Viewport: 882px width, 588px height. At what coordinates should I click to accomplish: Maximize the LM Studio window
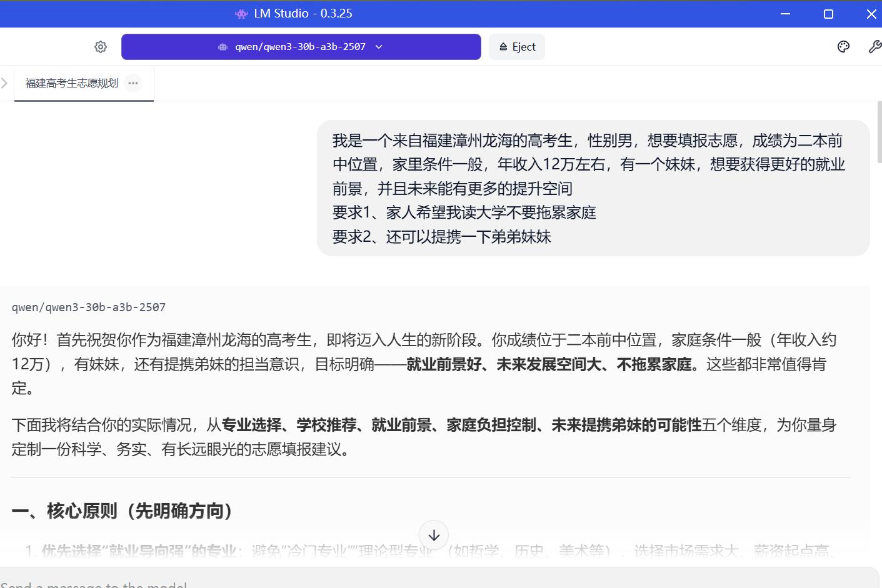coord(828,14)
